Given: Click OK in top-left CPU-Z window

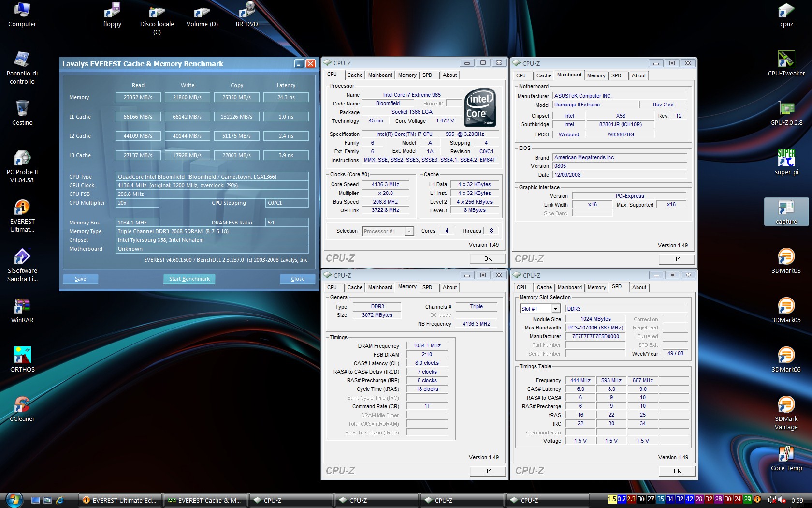Looking at the screenshot, I should pyautogui.click(x=488, y=259).
